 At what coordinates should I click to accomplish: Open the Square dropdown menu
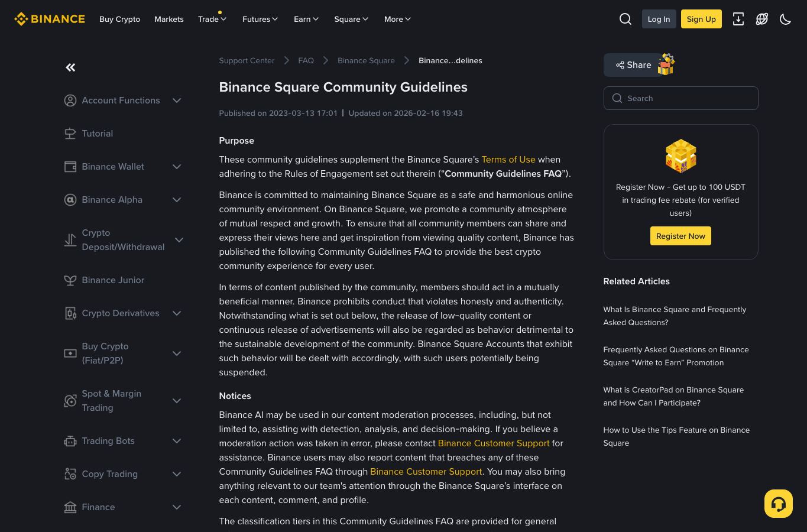click(x=351, y=19)
